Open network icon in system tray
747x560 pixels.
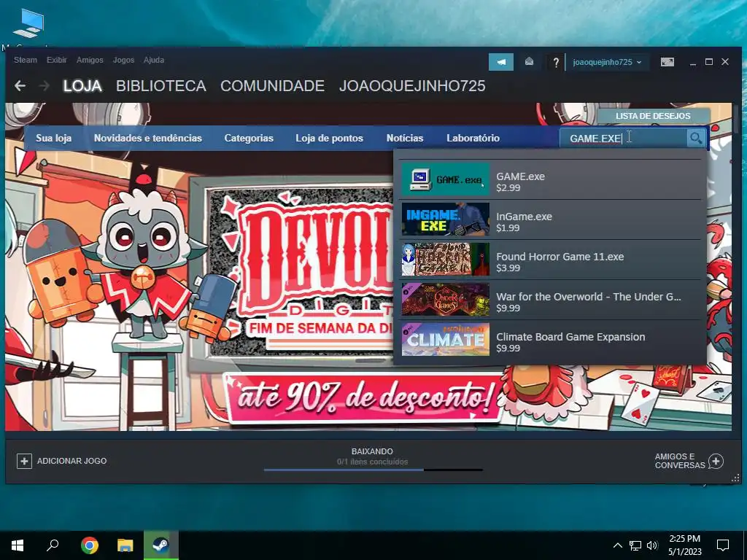[x=635, y=545]
